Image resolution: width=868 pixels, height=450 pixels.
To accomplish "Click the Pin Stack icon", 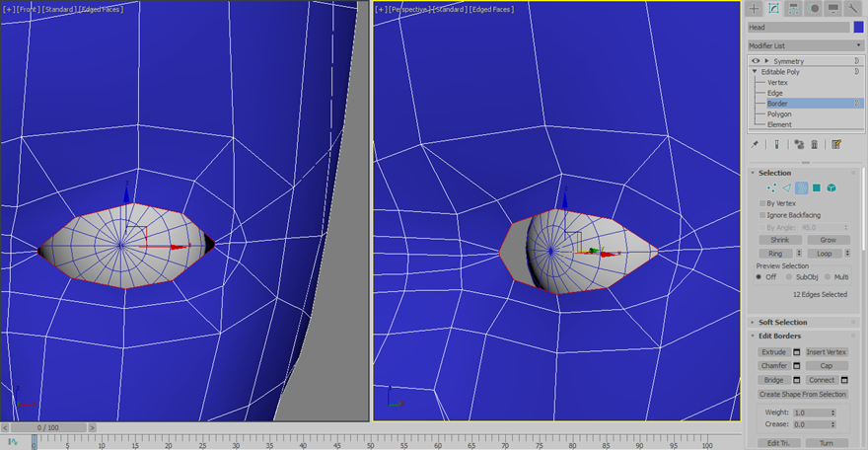I will [755, 144].
